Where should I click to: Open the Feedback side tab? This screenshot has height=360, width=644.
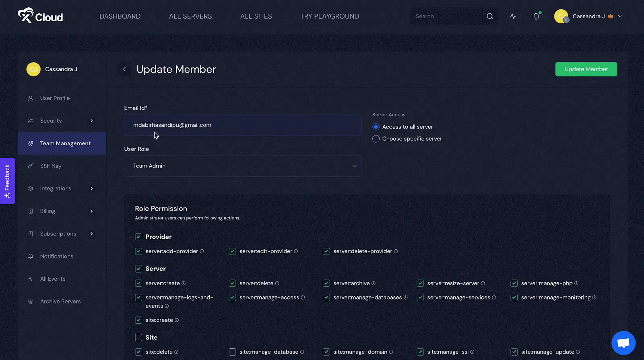[x=7, y=181]
